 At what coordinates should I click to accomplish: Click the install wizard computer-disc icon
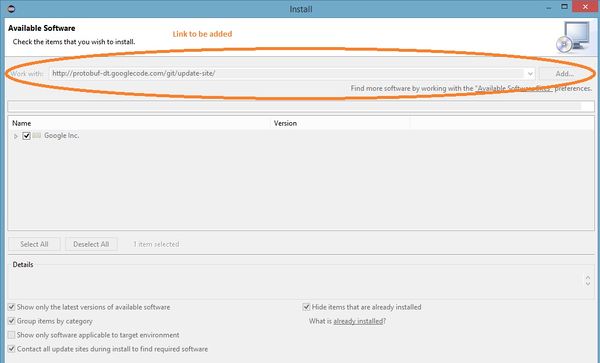573,37
